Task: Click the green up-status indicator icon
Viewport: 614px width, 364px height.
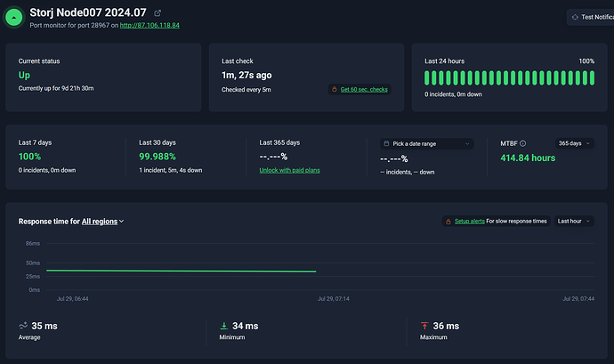Action: coord(13,18)
